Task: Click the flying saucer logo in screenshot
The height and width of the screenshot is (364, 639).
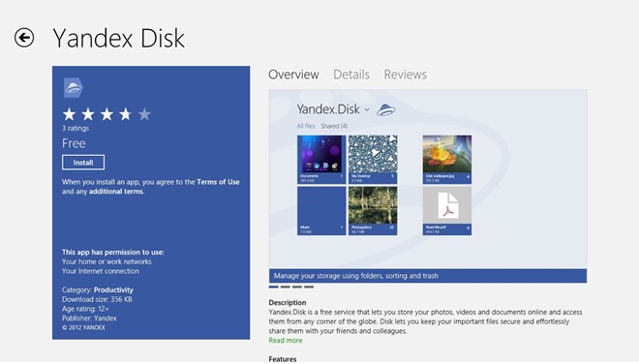Action: [385, 109]
